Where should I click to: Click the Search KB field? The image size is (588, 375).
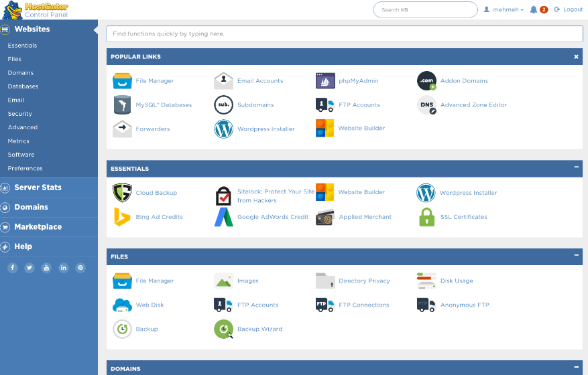click(425, 10)
